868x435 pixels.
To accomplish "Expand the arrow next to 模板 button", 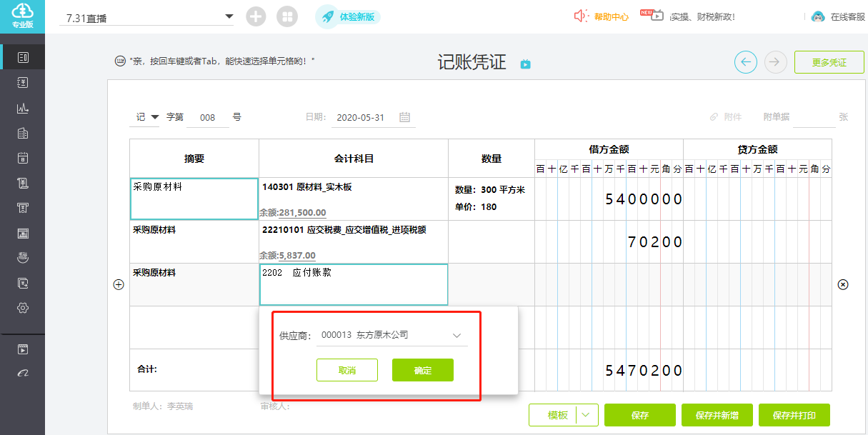I will tap(587, 415).
